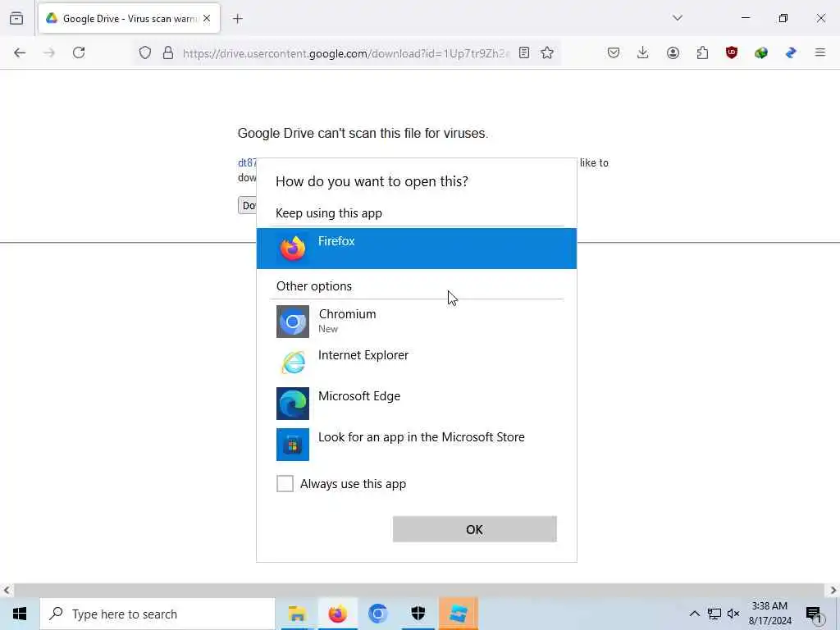Viewport: 840px width, 630px height.
Task: Open the uBlock Origin extension icon
Action: 732,52
